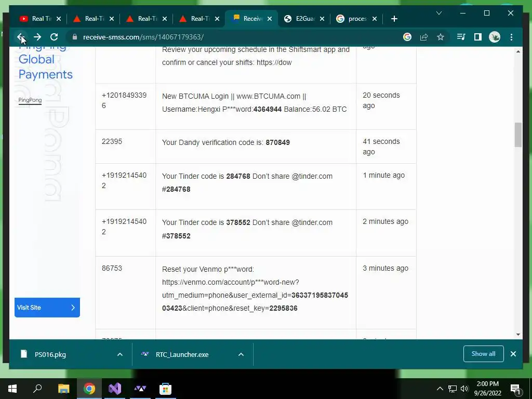The width and height of the screenshot is (532, 399).
Task: Close the downloads bar
Action: pyautogui.click(x=513, y=354)
